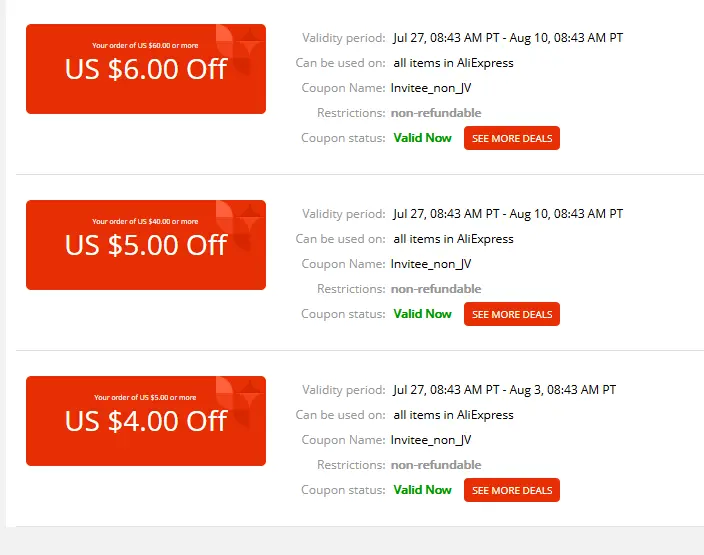
Task: Click 'all items in AliExpress' on first coupon
Action: click(x=453, y=63)
